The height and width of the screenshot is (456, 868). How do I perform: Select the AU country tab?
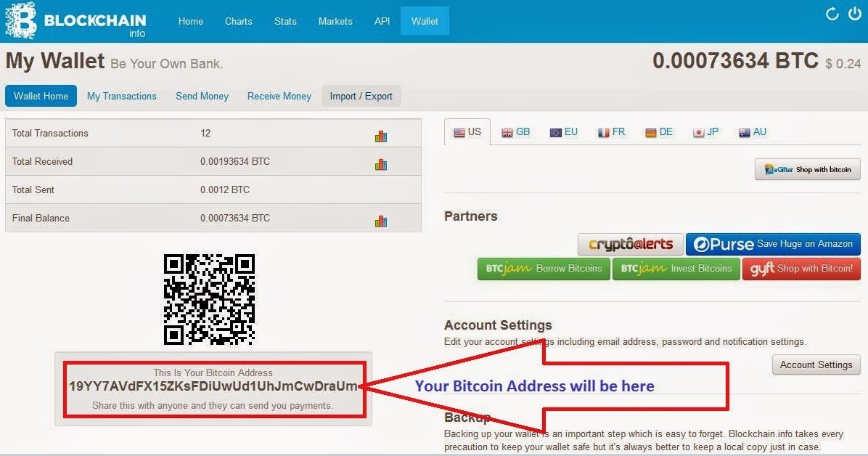click(753, 132)
